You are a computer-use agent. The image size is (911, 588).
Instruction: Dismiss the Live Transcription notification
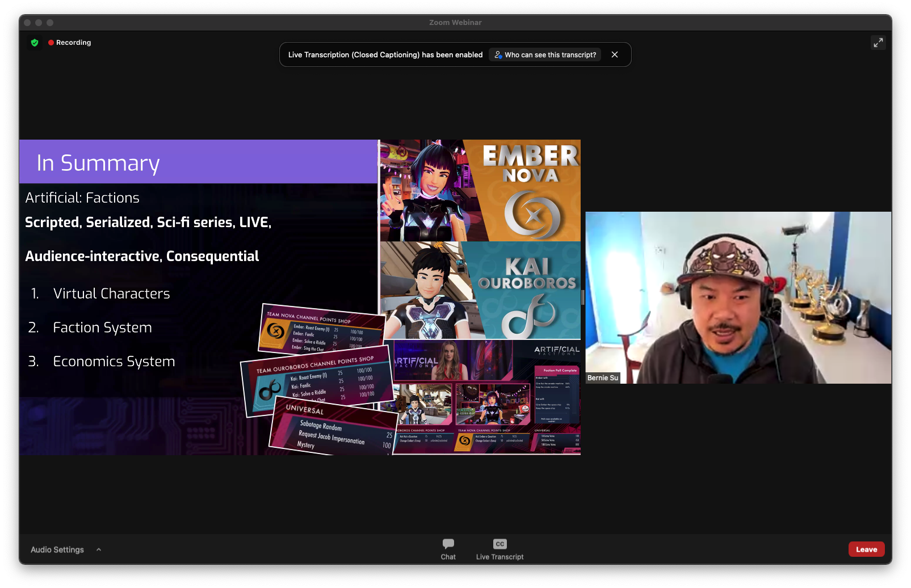click(615, 54)
